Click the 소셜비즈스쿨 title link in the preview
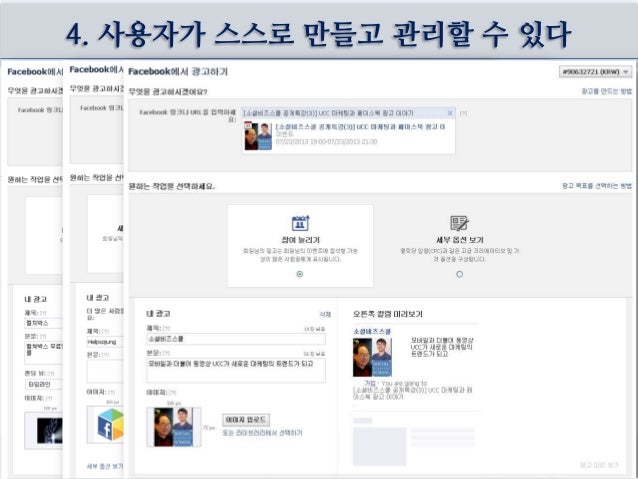 tap(372, 331)
